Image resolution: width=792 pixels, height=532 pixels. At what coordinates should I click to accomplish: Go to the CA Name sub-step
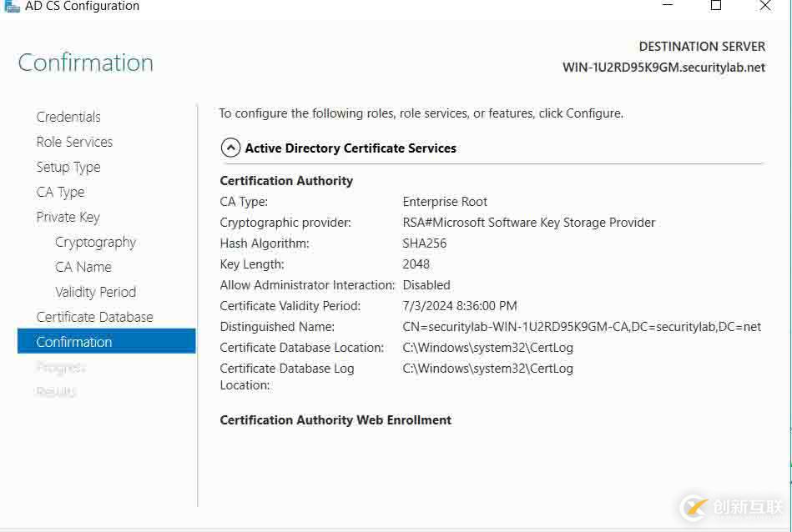click(83, 267)
